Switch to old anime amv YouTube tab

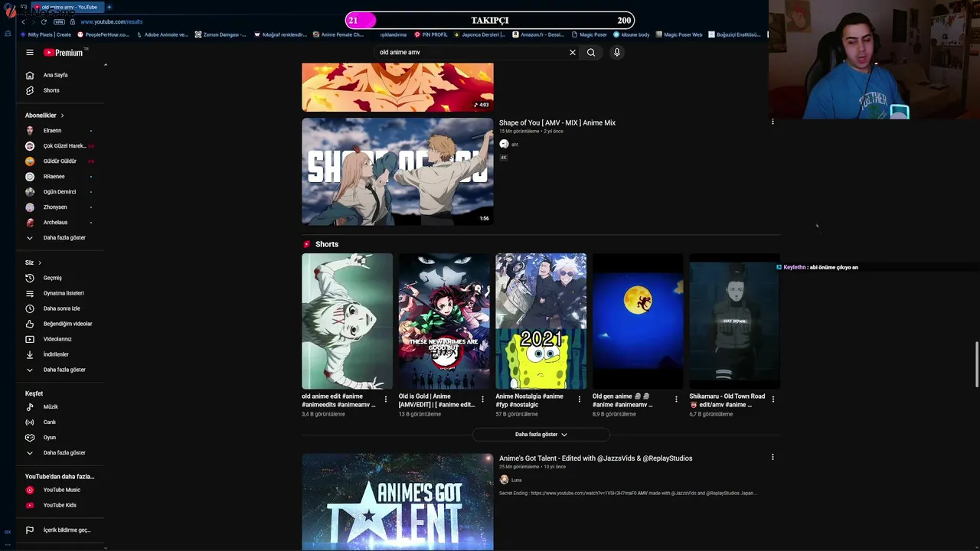click(x=67, y=7)
